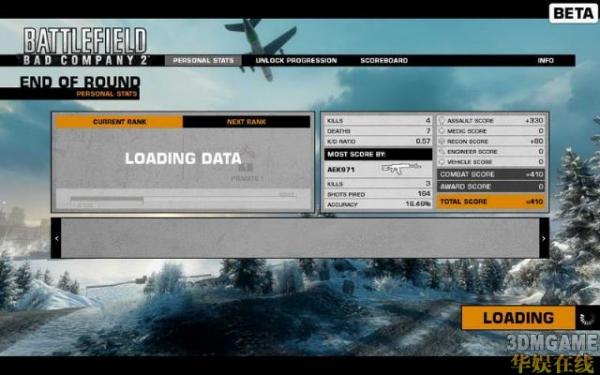The image size is (600, 375).
Task: Switch to Unlock Progression tab
Action: coord(296,60)
